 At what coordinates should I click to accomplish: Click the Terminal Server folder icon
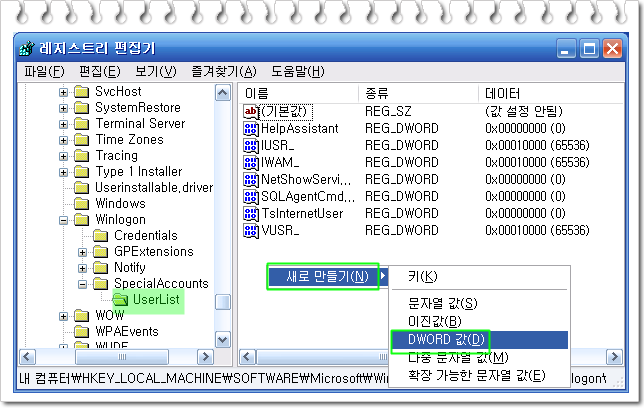coord(81,124)
